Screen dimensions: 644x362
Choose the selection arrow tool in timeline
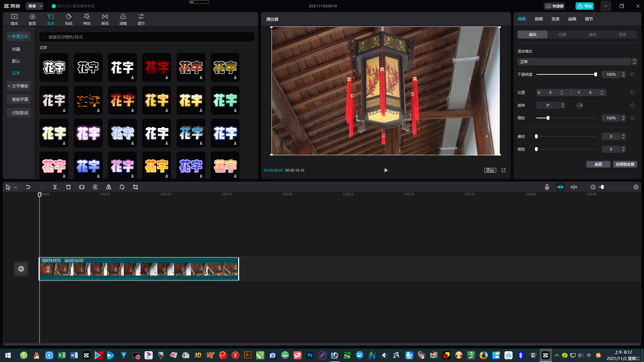[8, 187]
